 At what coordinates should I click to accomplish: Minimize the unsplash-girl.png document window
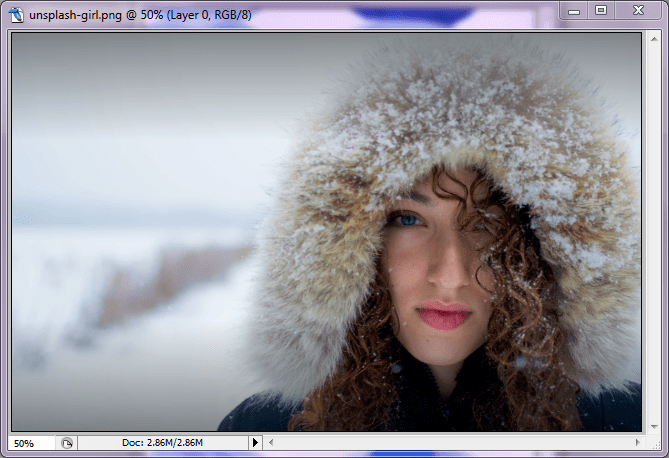[x=574, y=12]
